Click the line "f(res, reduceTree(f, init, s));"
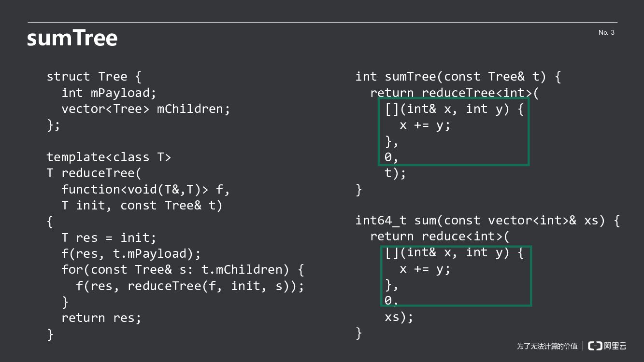 coord(190,286)
